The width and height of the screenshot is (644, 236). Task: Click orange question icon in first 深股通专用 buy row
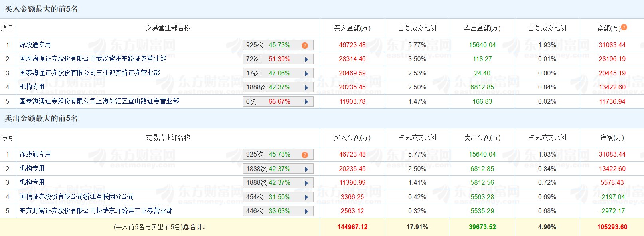[x=305, y=45]
